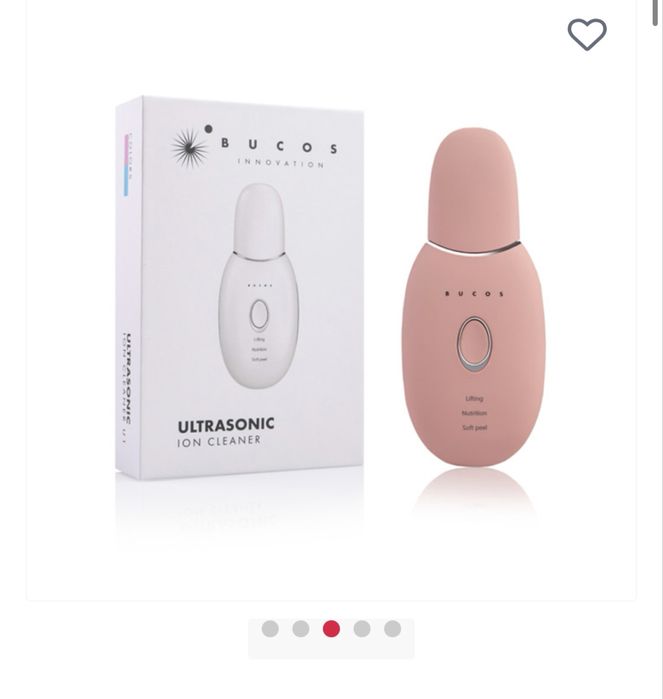Click the Lifting label on pink device
The height and width of the screenshot is (699, 663).
(474, 399)
